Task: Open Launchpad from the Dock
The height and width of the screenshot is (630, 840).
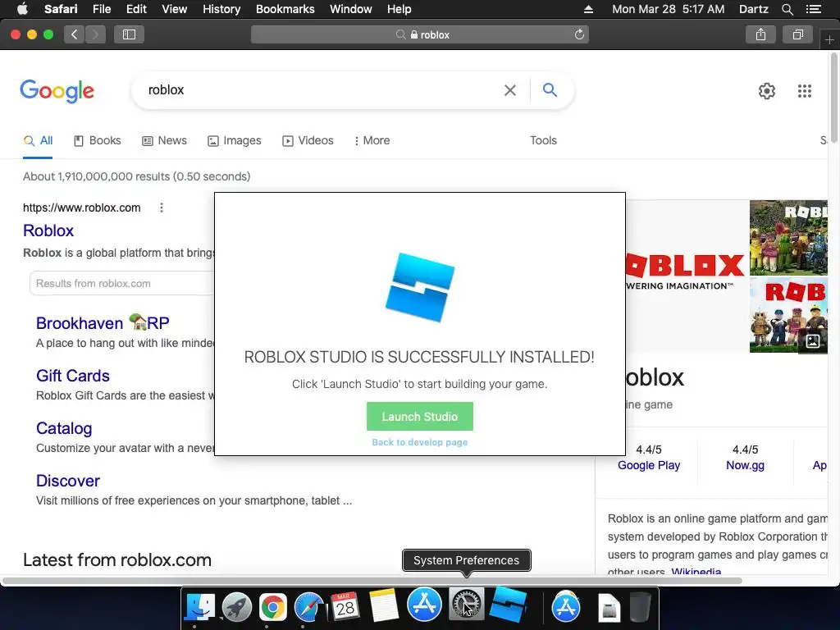Action: tap(237, 607)
